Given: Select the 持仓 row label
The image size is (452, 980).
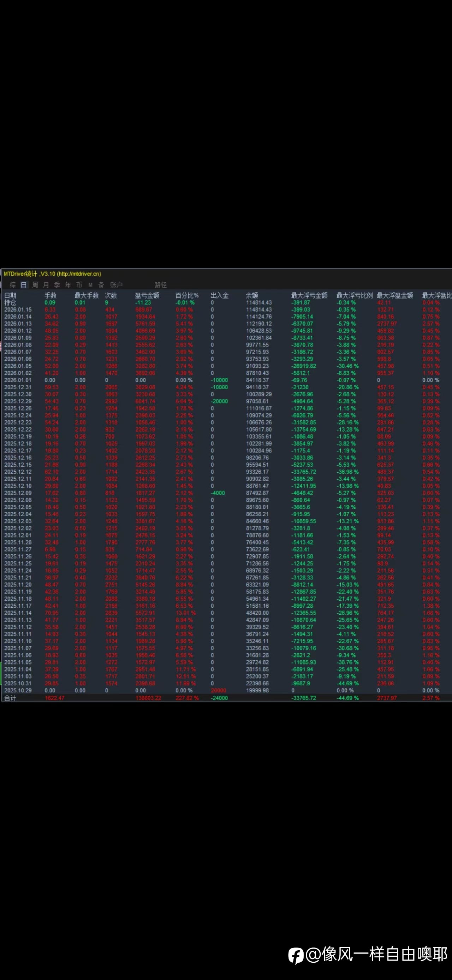Looking at the screenshot, I should [10, 302].
